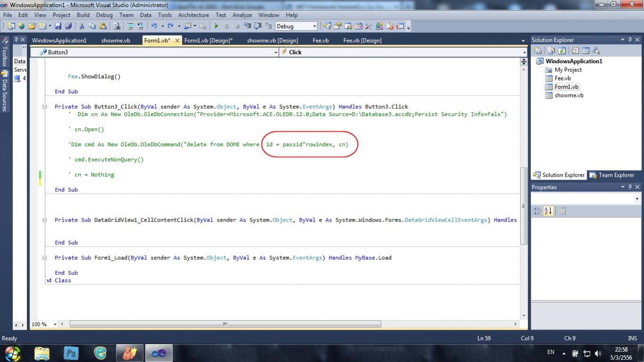Viewport: 644px width, 362px height.
Task: Open the Debug menu
Action: coord(104,15)
